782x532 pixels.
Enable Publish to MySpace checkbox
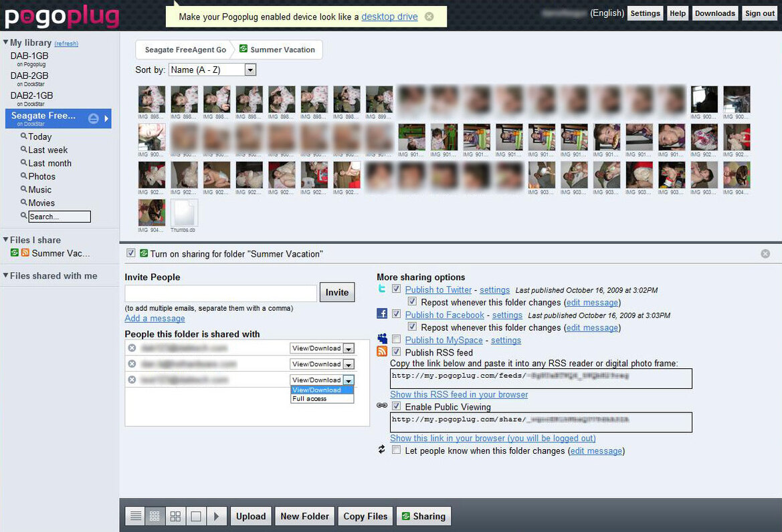tap(397, 340)
